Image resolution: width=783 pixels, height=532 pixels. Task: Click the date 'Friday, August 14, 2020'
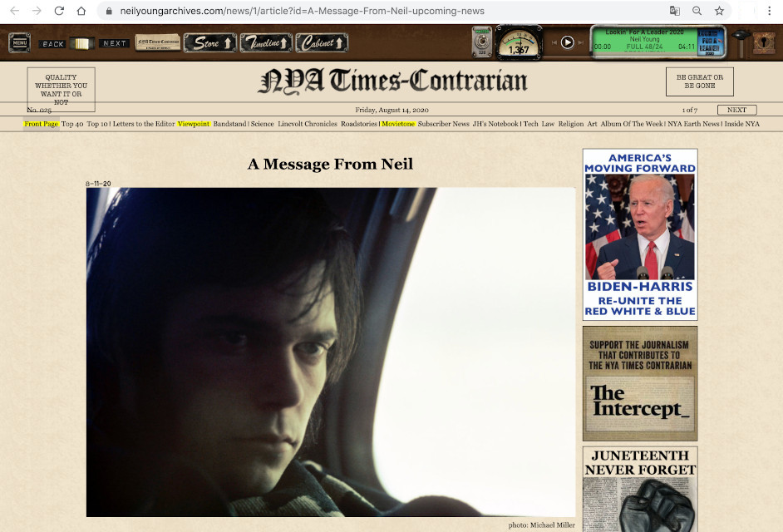(x=392, y=110)
